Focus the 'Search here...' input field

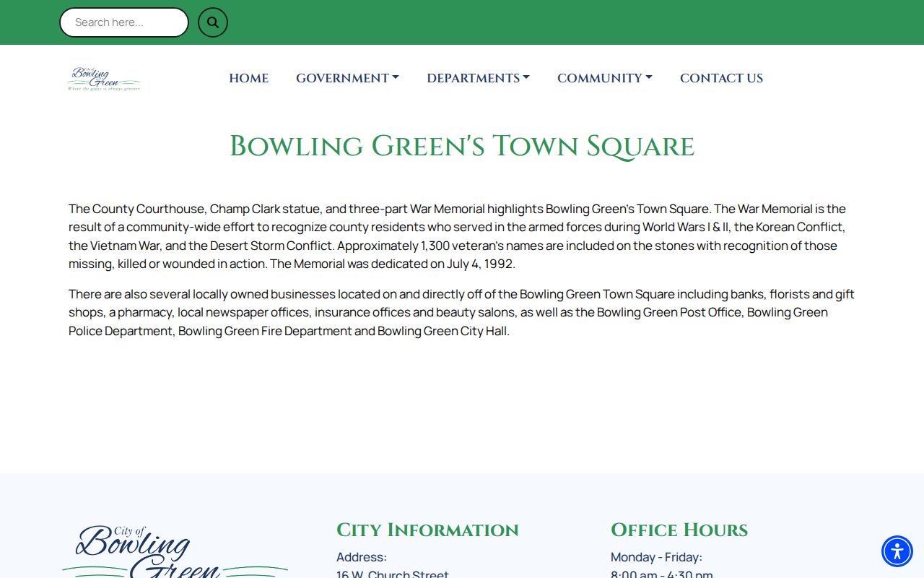(124, 22)
